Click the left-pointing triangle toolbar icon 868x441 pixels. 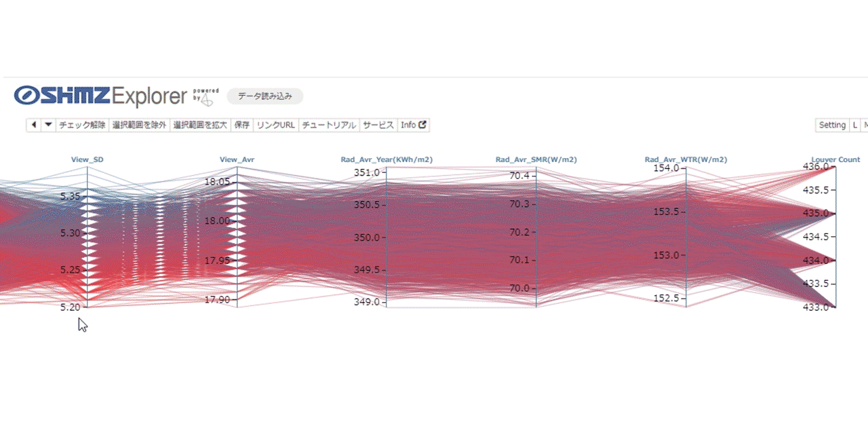tap(34, 125)
